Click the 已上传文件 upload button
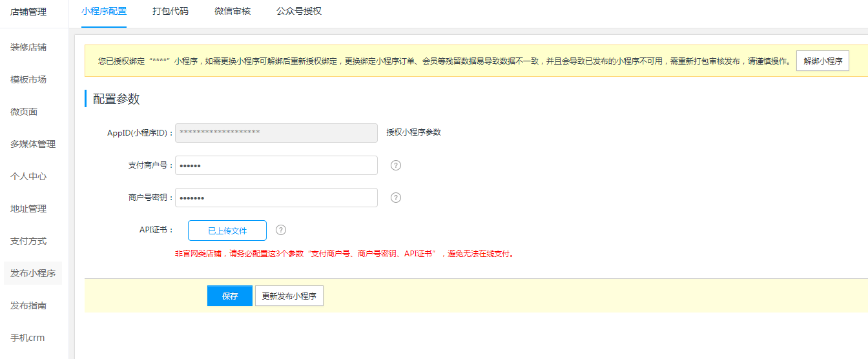868x359 pixels. pyautogui.click(x=227, y=231)
